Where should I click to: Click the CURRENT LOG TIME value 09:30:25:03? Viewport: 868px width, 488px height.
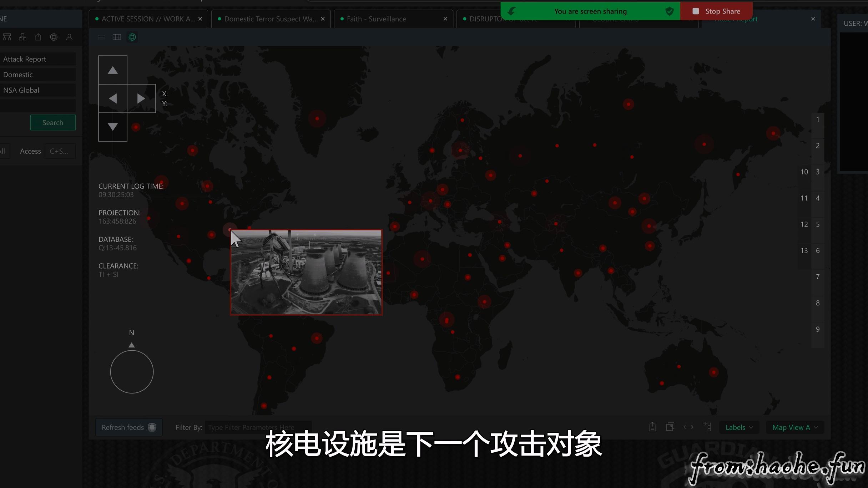[116, 195]
